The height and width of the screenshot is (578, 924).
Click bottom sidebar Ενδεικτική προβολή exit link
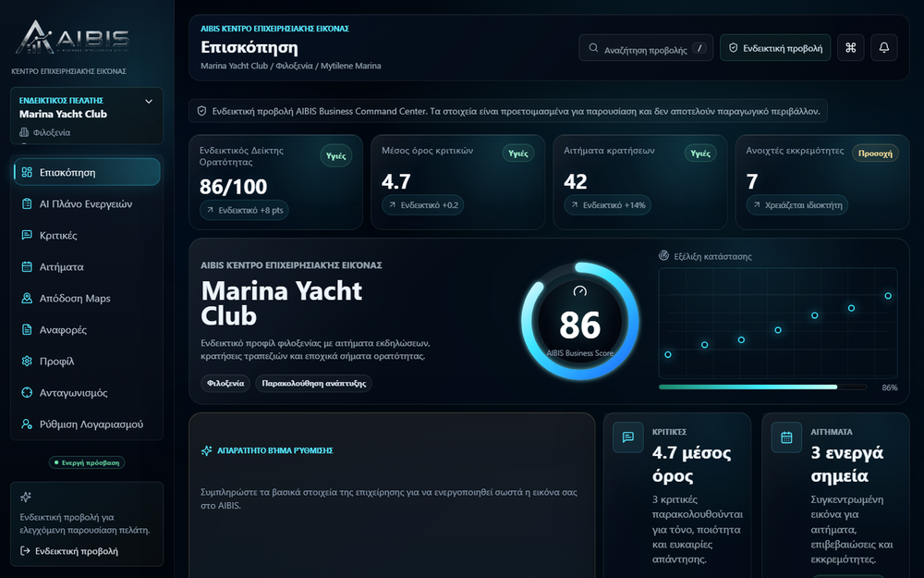69,551
